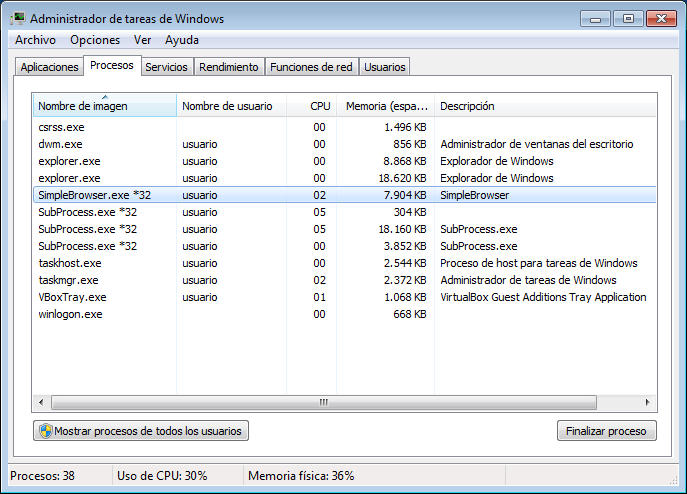Click the horizontal scrollbar left arrow
Viewport: 687px width, 494px height.
[x=41, y=402]
